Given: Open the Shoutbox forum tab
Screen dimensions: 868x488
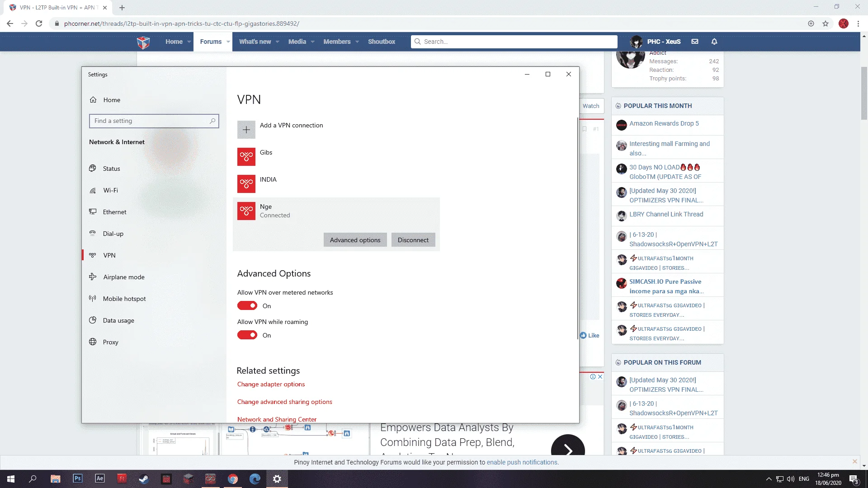Looking at the screenshot, I should [x=382, y=42].
